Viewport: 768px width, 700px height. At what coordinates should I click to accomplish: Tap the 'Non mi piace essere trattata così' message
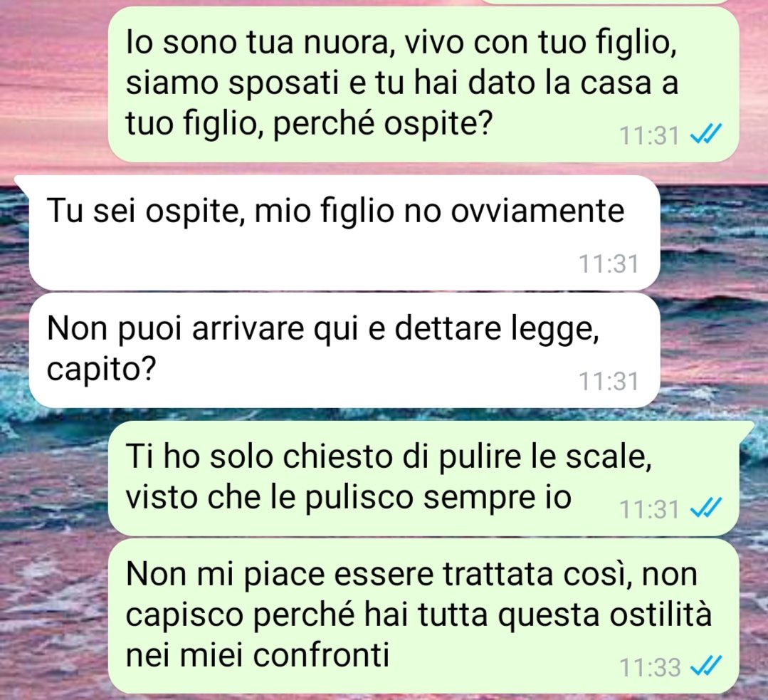424,616
